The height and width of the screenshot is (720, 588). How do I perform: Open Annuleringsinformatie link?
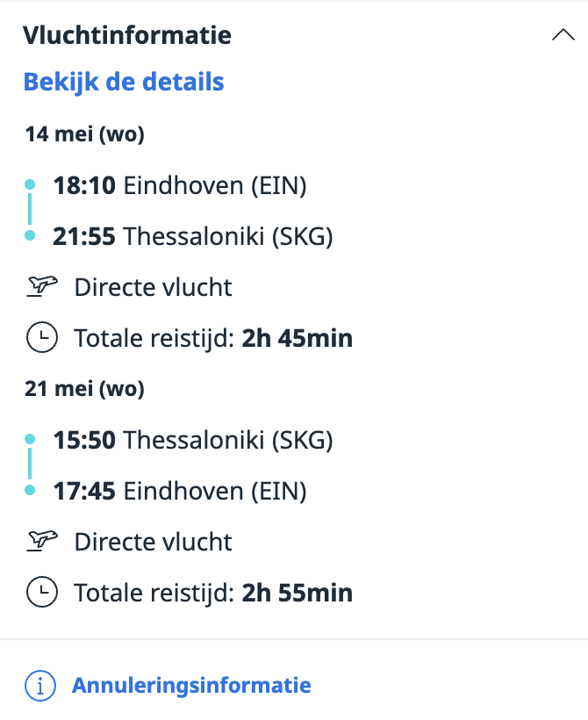pyautogui.click(x=191, y=685)
